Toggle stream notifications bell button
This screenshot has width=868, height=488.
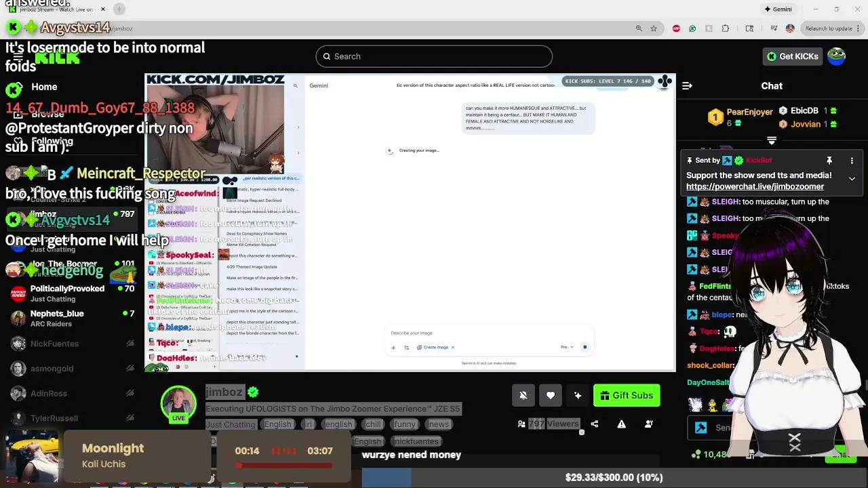[x=524, y=395]
